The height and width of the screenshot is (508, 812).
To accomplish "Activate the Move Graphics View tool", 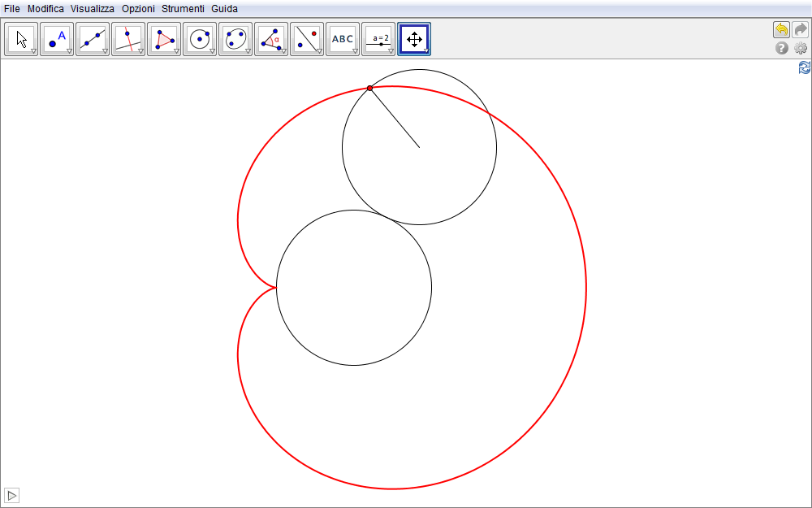I will tap(414, 39).
